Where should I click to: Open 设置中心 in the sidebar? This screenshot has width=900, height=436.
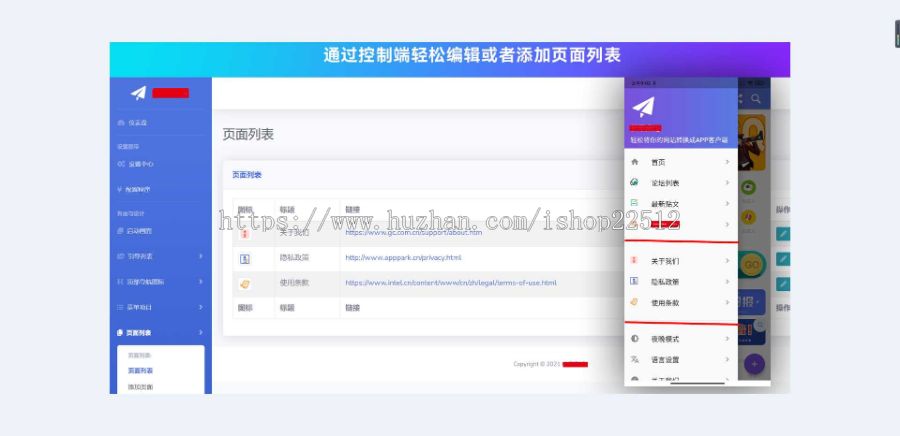135,164
